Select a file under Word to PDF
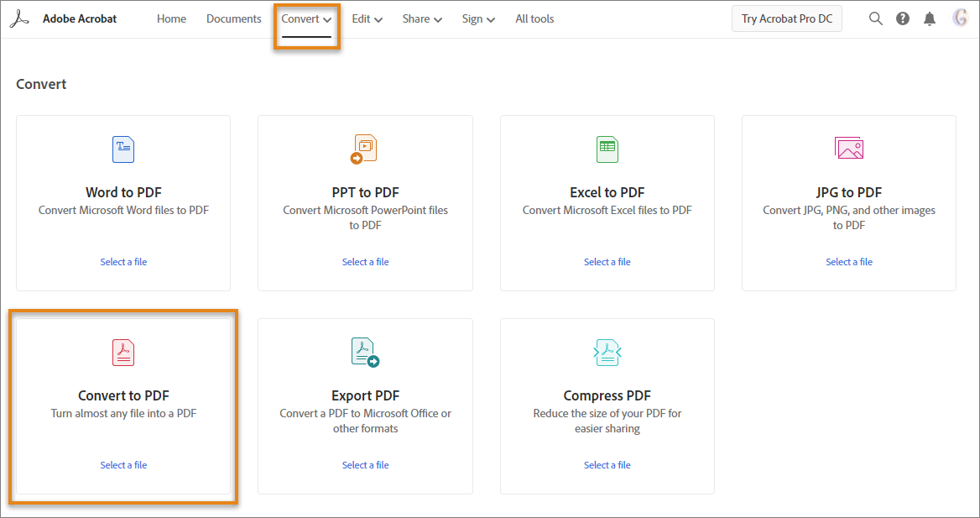 click(x=122, y=261)
